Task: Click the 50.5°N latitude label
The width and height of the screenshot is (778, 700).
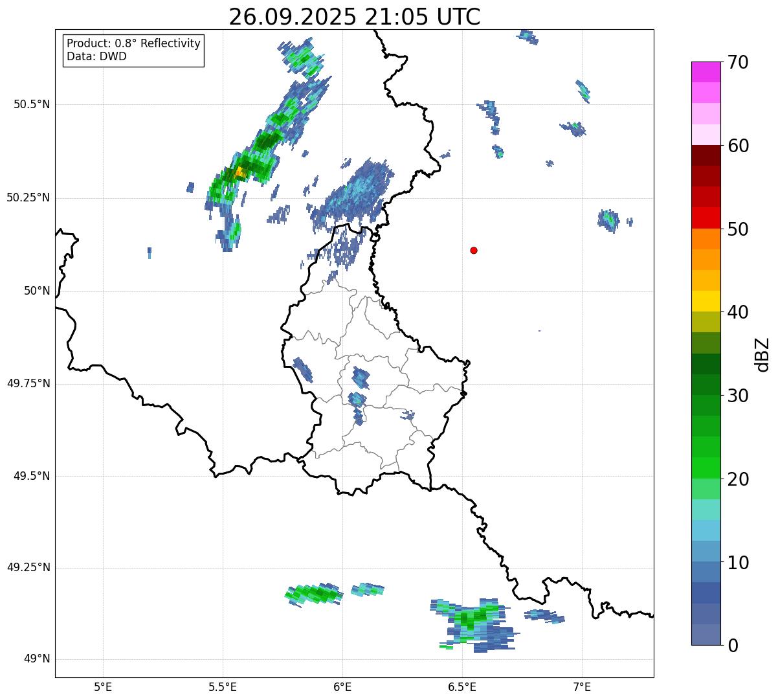Action: click(x=31, y=104)
